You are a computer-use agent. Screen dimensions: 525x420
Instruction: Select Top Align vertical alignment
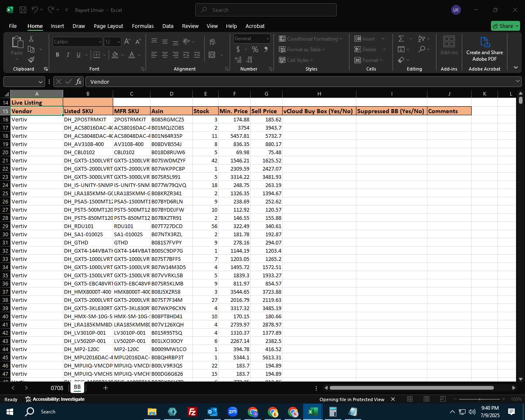pyautogui.click(x=154, y=42)
